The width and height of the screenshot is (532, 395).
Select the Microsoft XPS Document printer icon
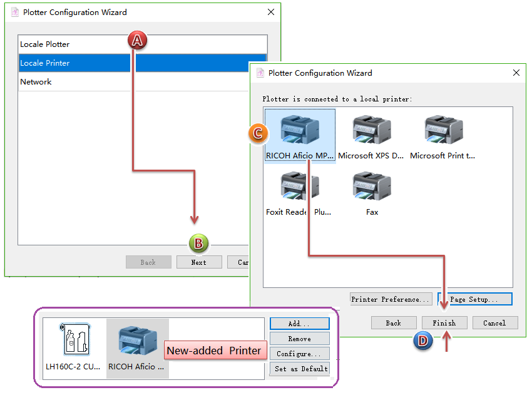[x=371, y=130]
